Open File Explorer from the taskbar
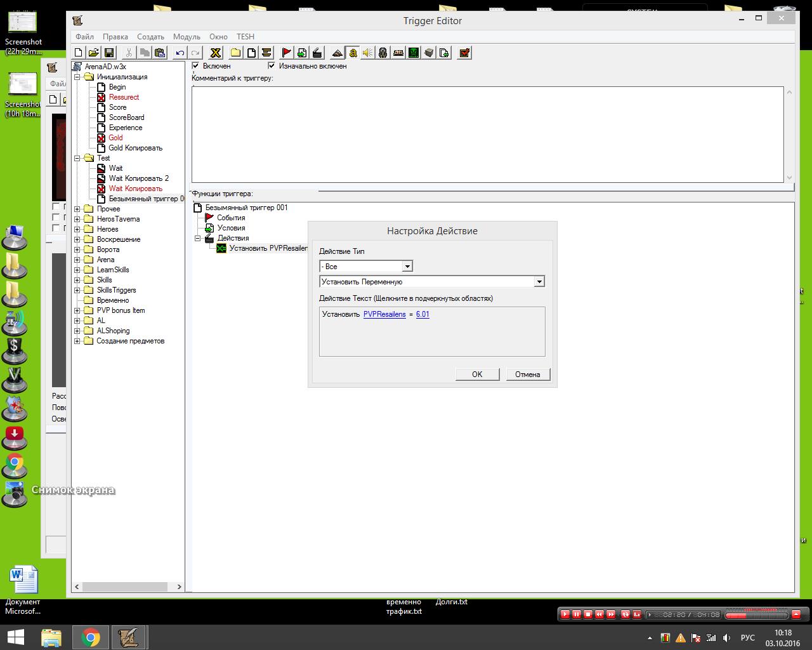This screenshot has height=650, width=812. point(51,637)
